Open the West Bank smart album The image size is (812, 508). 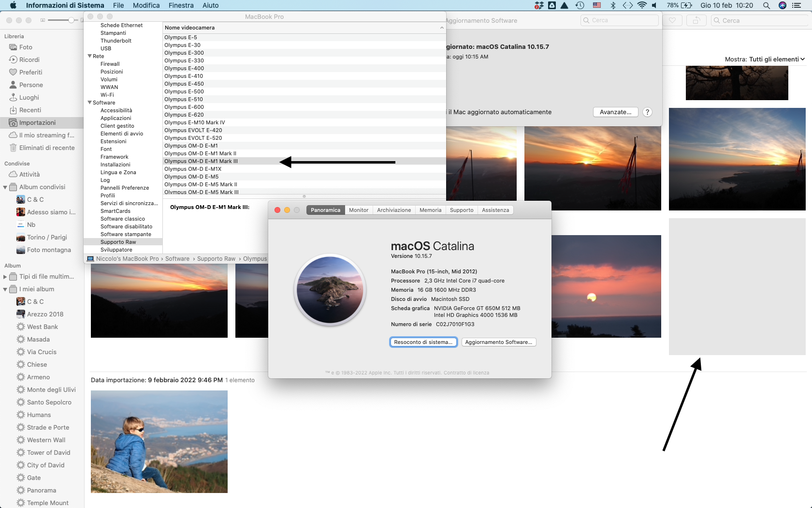click(x=43, y=327)
